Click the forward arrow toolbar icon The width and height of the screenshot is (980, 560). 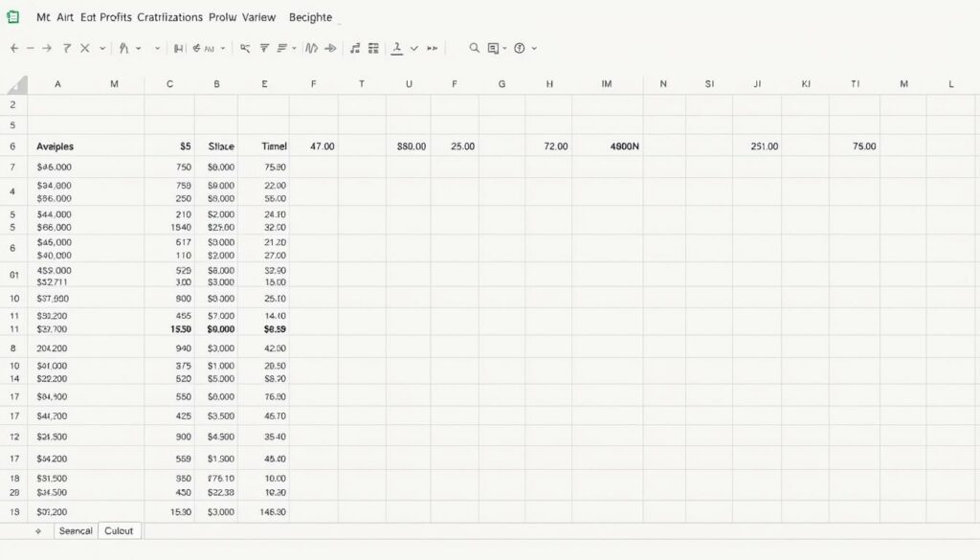coord(47,48)
